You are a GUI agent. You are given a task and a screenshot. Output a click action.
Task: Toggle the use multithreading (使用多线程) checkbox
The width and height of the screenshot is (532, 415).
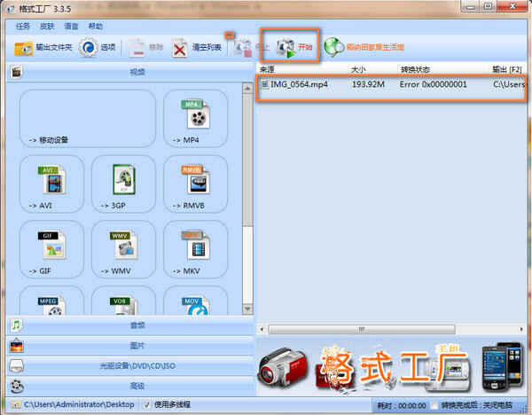(146, 404)
